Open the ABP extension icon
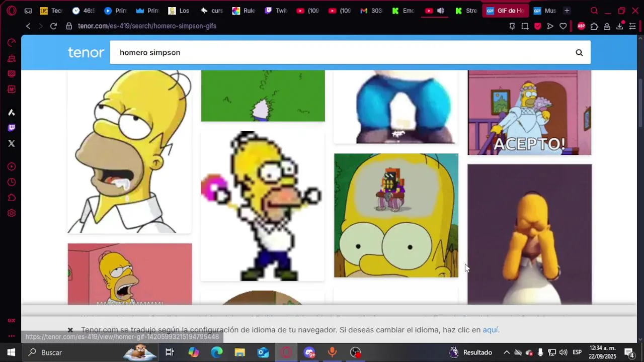This screenshot has height=362, width=644. click(581, 26)
